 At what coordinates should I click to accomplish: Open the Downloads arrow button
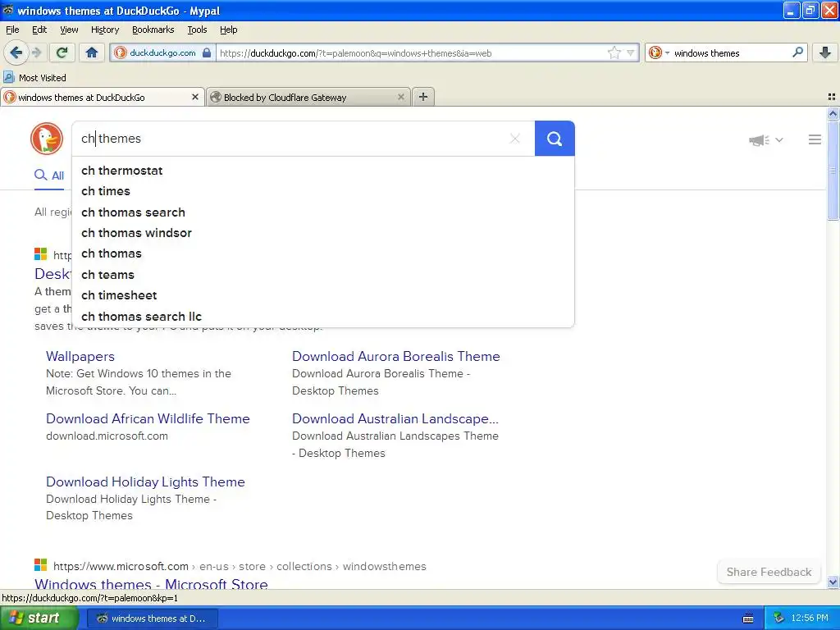pos(825,52)
